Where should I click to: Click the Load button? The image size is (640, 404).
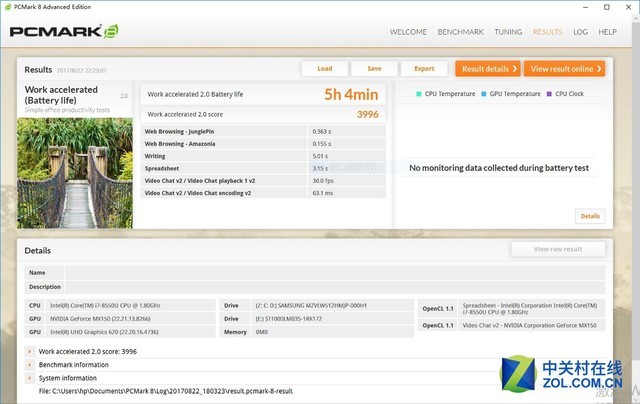pyautogui.click(x=324, y=69)
